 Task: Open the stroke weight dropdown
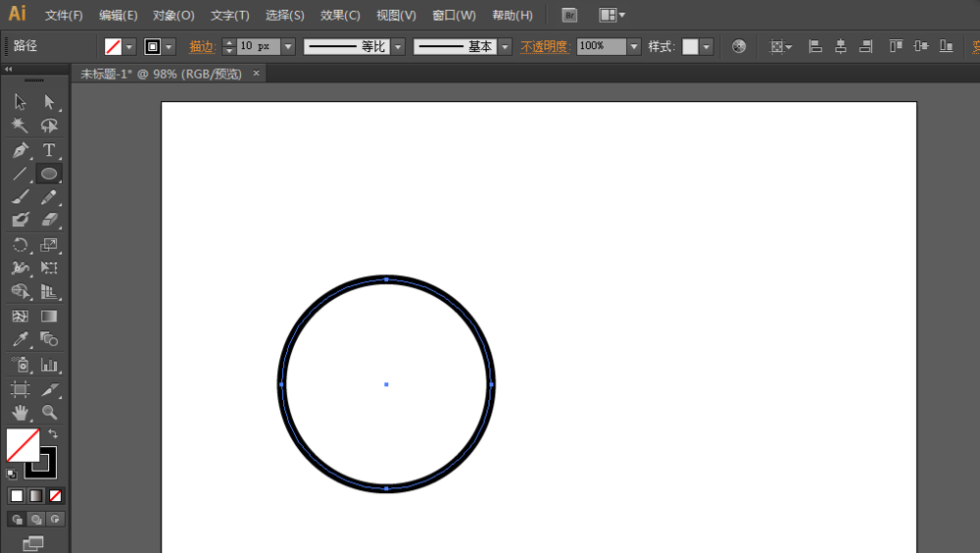(288, 46)
